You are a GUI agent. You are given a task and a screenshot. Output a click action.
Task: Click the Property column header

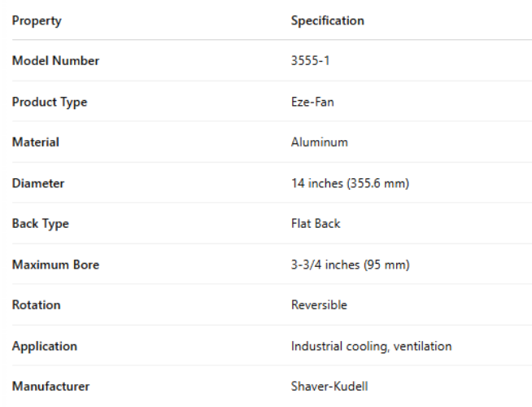click(37, 20)
